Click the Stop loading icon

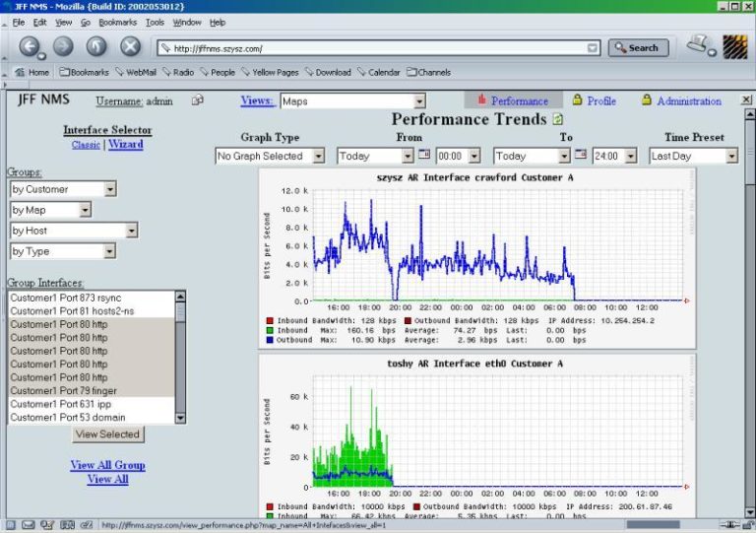[130, 46]
